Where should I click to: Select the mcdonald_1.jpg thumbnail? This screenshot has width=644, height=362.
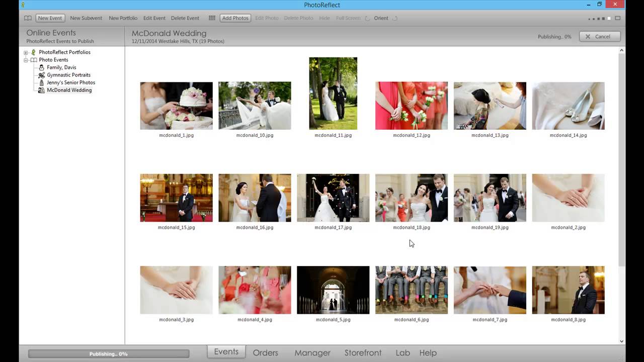coord(176,106)
